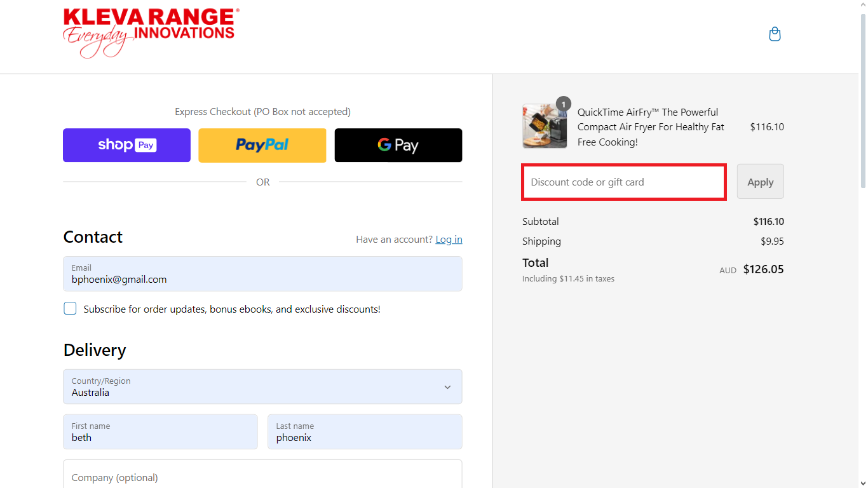Click the Total amount of $126.05
This screenshot has height=488, width=868.
point(763,269)
